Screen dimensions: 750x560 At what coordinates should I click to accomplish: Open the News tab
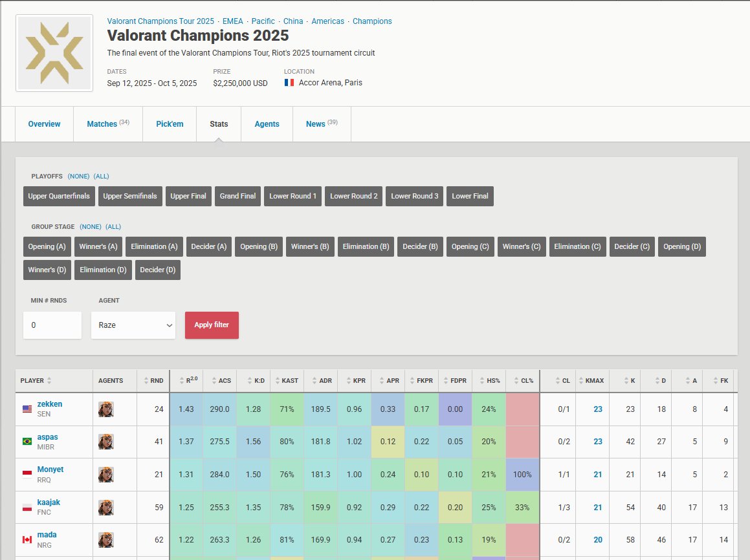tap(322, 124)
